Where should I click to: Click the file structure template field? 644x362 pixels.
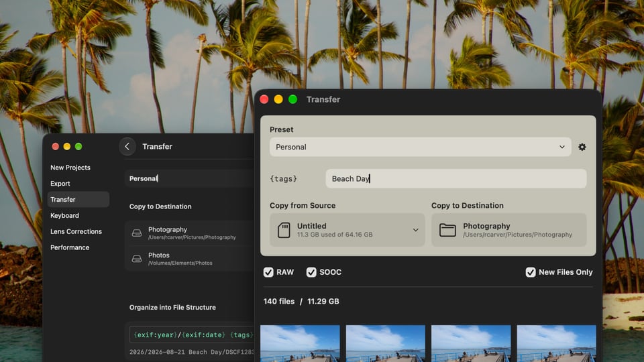(x=192, y=335)
